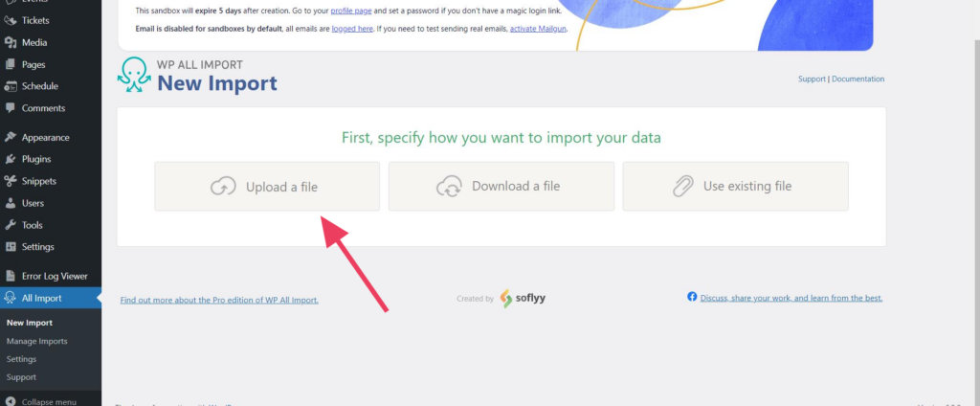Click the Media icon in sidebar

[11, 42]
